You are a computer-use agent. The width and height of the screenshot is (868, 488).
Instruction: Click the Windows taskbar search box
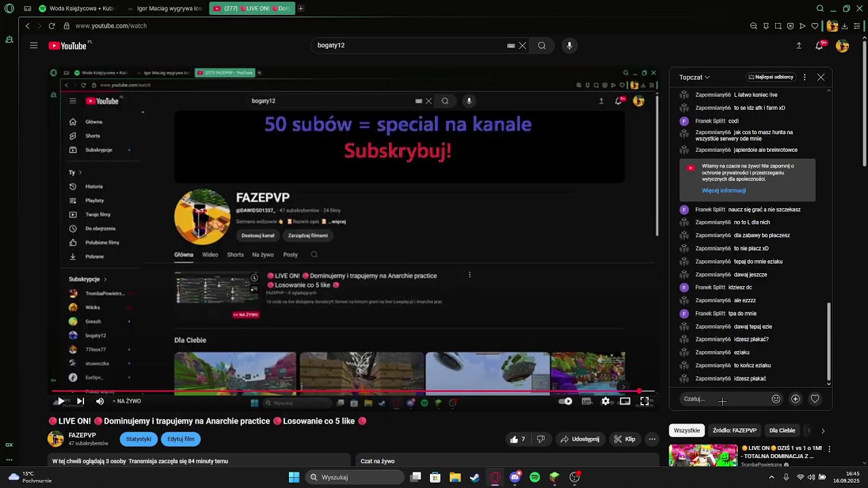355,477
